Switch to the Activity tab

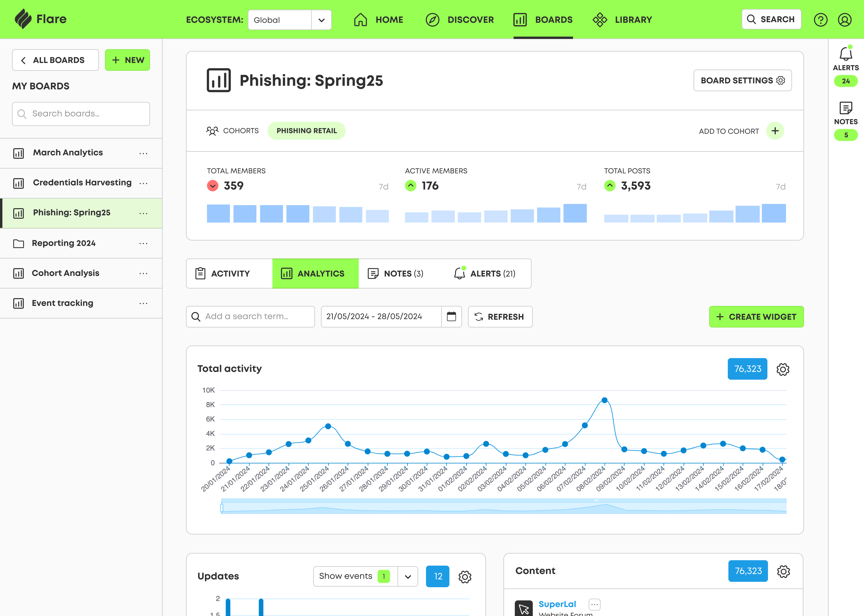pos(229,274)
